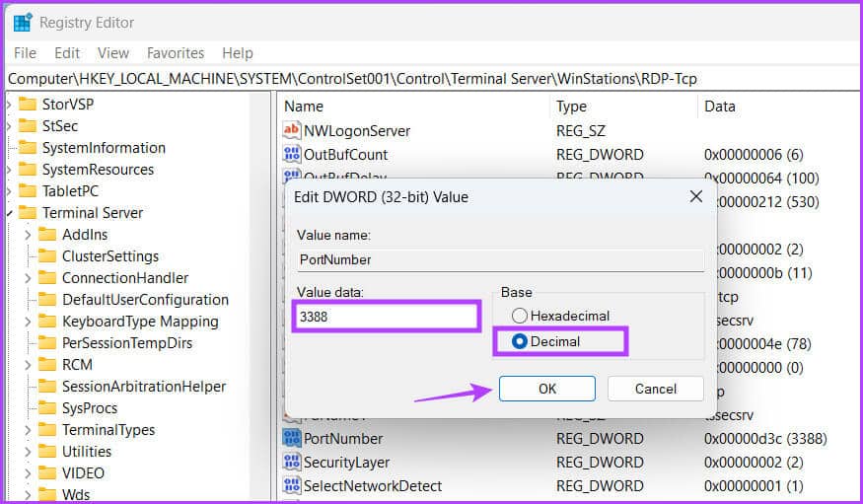Click the 0x00000d3c (3388) data cell

765,439
